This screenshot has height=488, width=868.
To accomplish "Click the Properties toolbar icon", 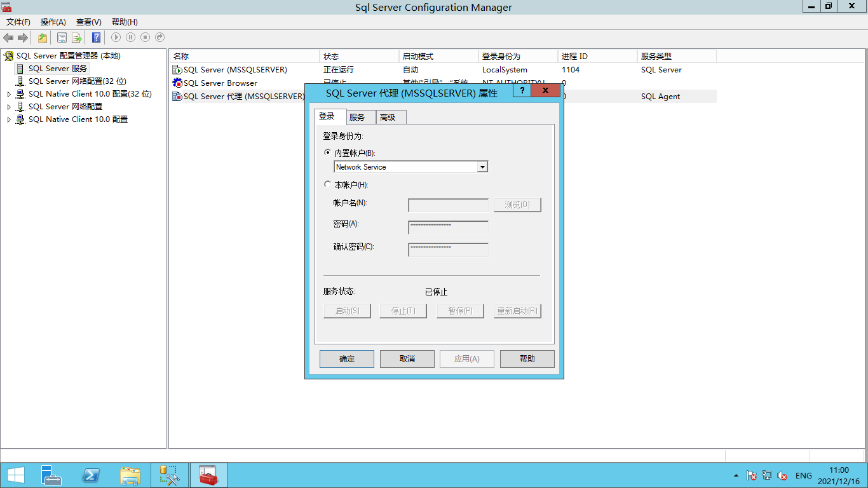I will (62, 37).
